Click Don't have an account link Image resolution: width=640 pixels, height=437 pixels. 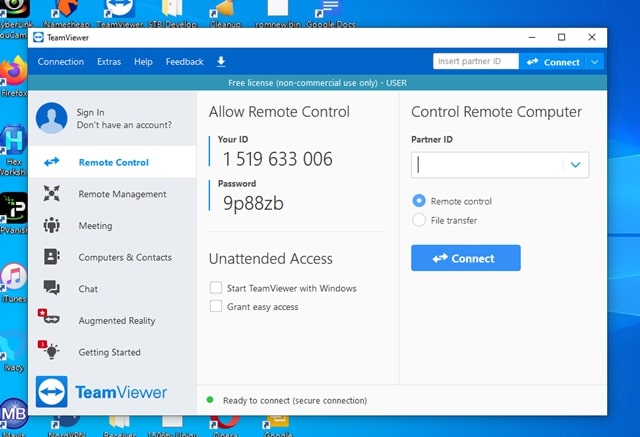tap(124, 125)
